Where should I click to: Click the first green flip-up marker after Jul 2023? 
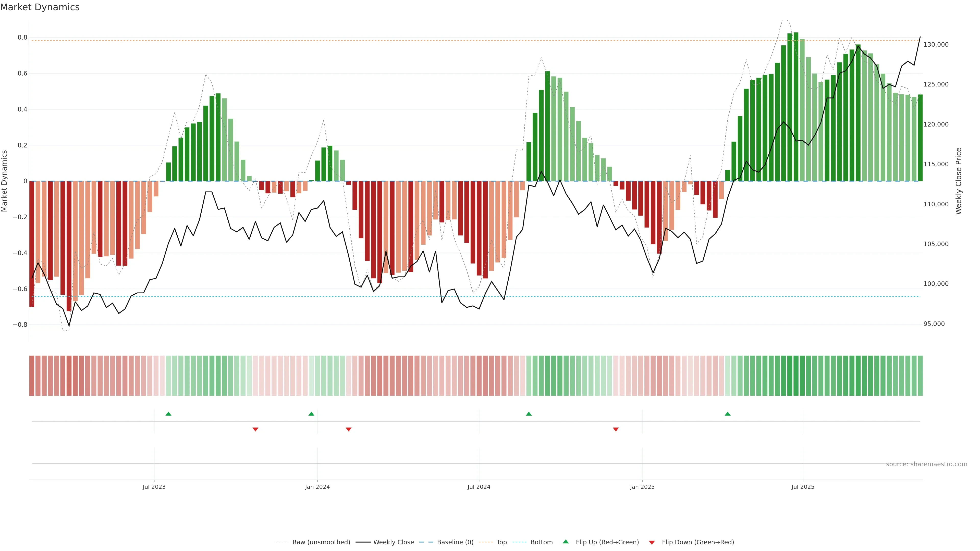coord(168,414)
